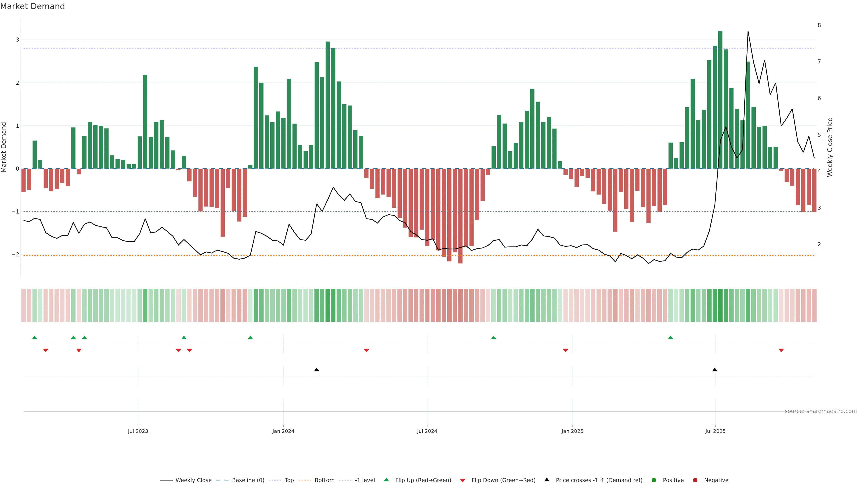Image resolution: width=868 pixels, height=488 pixels.
Task: Click the red Flip Down legend triangle
Action: 463,480
